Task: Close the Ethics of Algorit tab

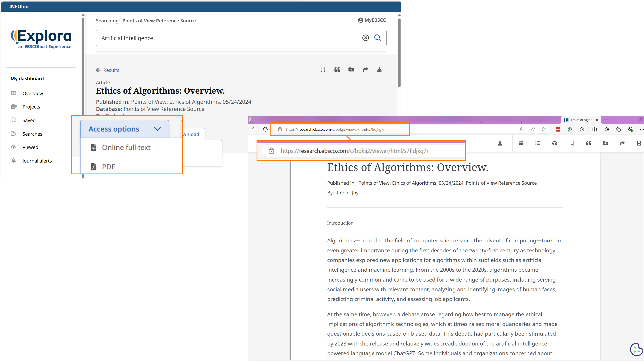Action: pyautogui.click(x=597, y=120)
